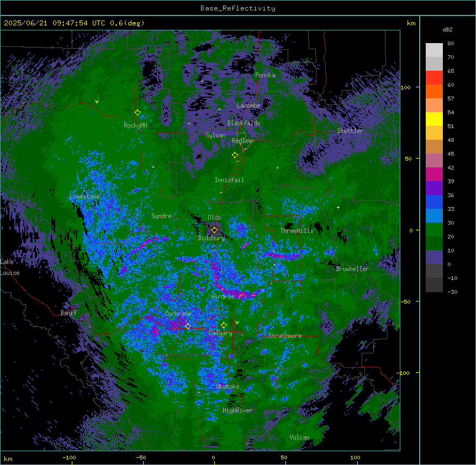Click the yellow diamond marker below Cochrane
The width and height of the screenshot is (476, 465).
(188, 326)
